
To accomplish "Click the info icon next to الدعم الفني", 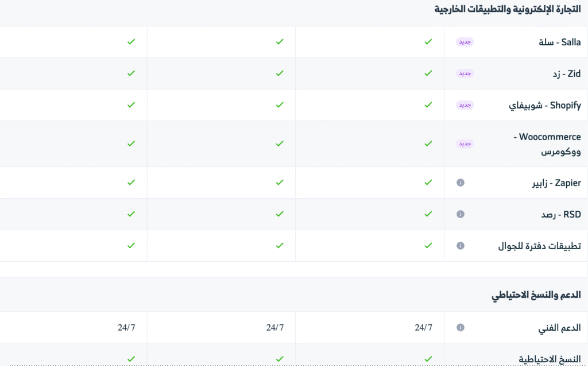I will pos(460,328).
